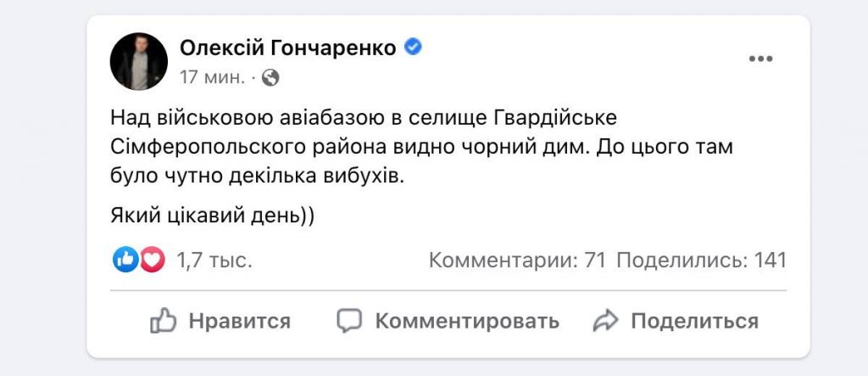Open Олексій Гончаренко's profile name link
868x376 pixels.
coord(288,48)
